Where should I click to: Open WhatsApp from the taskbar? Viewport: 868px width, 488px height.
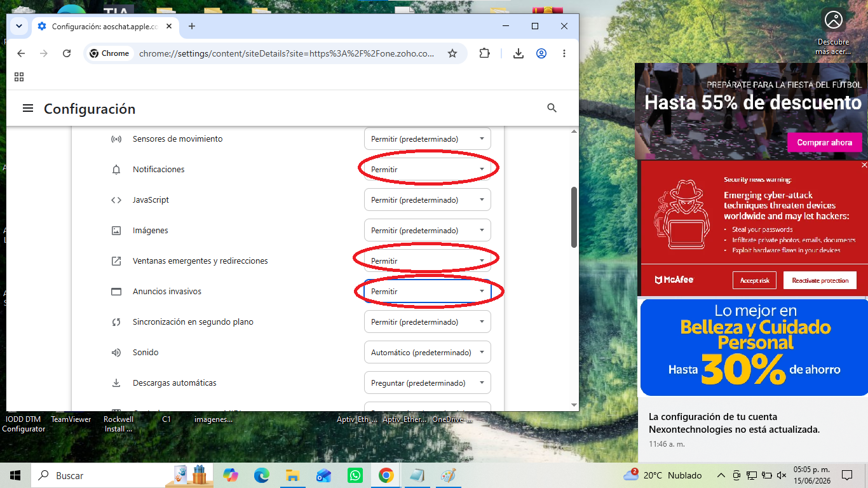pyautogui.click(x=355, y=475)
